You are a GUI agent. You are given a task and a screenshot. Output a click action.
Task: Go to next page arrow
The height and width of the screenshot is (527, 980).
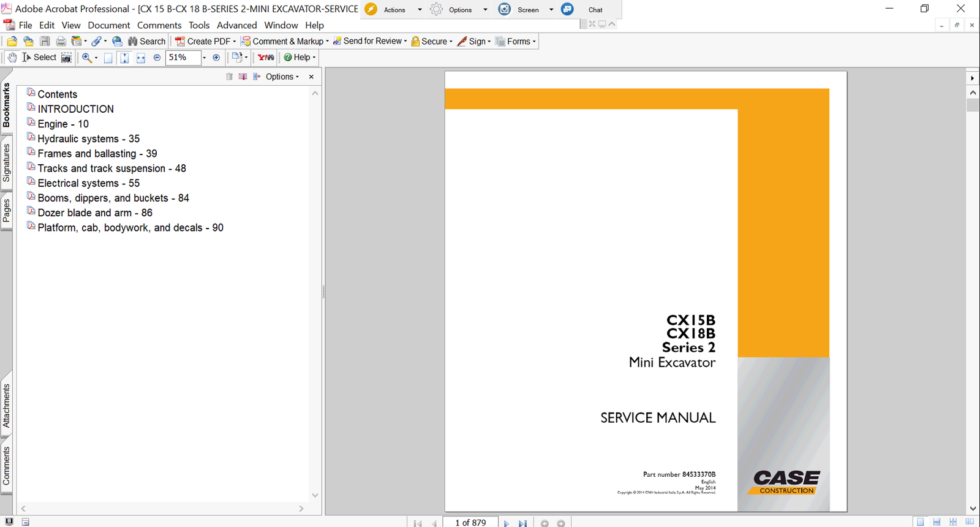click(x=506, y=523)
